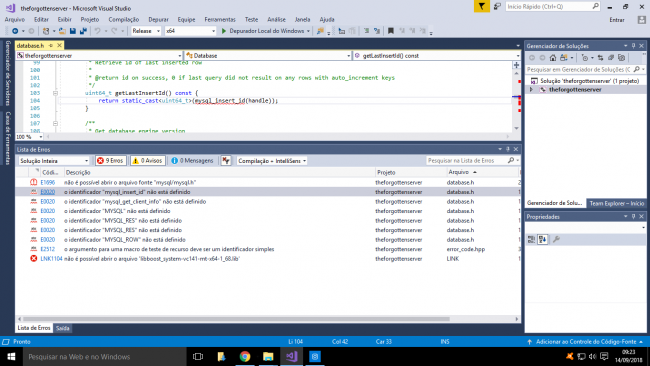The width and height of the screenshot is (650, 366).
Task: Open the Ferramentas menu
Action: pos(220,19)
